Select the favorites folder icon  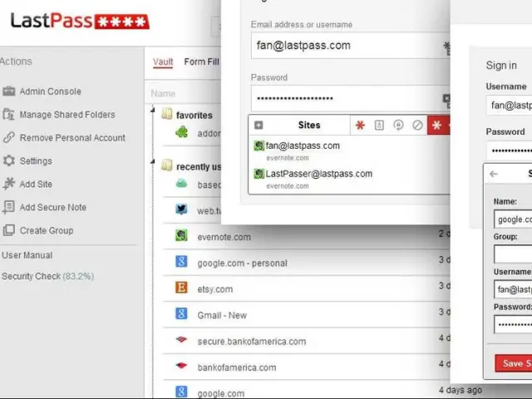click(x=166, y=114)
